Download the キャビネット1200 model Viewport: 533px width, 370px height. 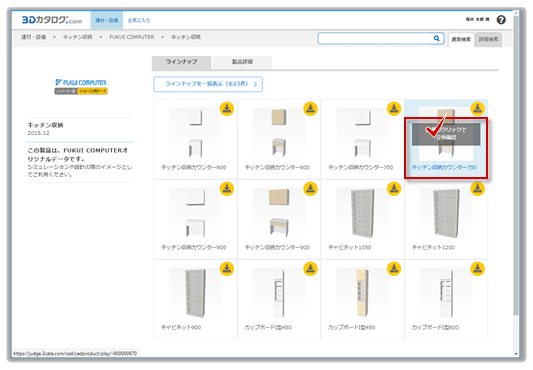click(478, 189)
